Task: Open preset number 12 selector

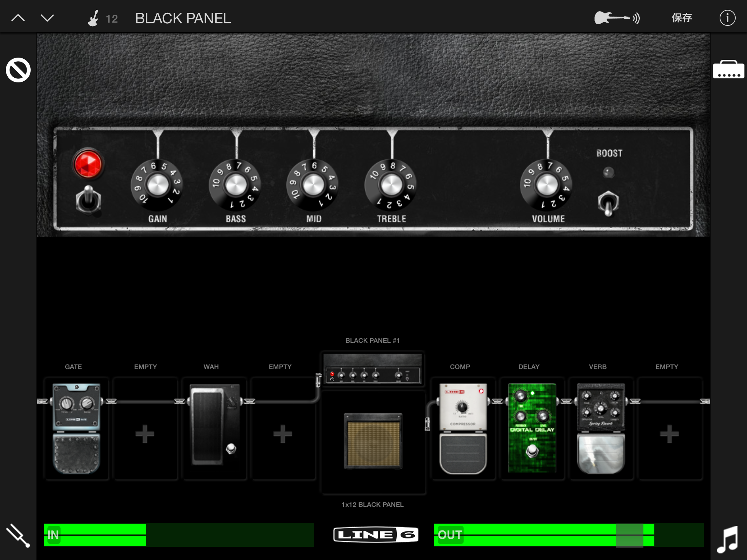Action: pos(112,19)
